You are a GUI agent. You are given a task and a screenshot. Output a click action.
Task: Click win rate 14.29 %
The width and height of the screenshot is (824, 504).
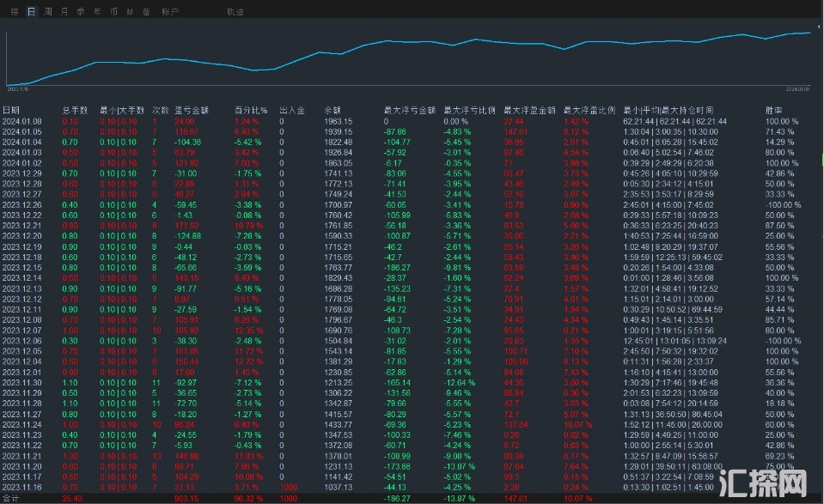[x=780, y=143]
